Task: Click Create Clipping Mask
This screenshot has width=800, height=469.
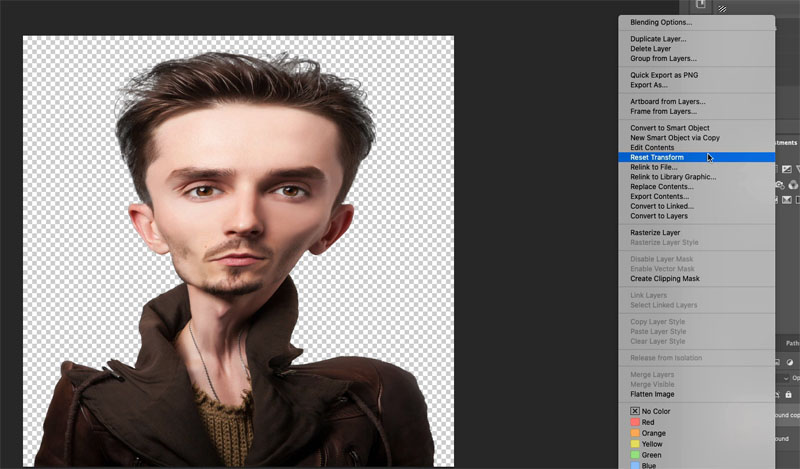Action: coord(664,279)
